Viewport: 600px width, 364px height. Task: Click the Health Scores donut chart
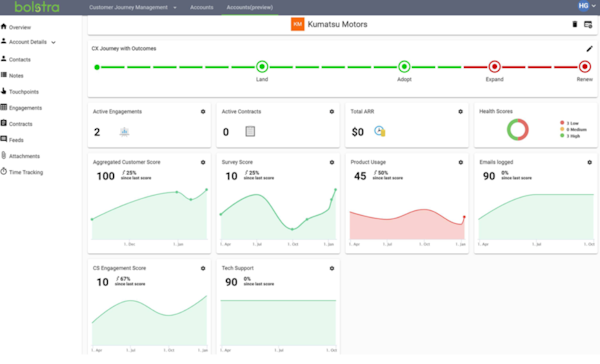tap(518, 130)
